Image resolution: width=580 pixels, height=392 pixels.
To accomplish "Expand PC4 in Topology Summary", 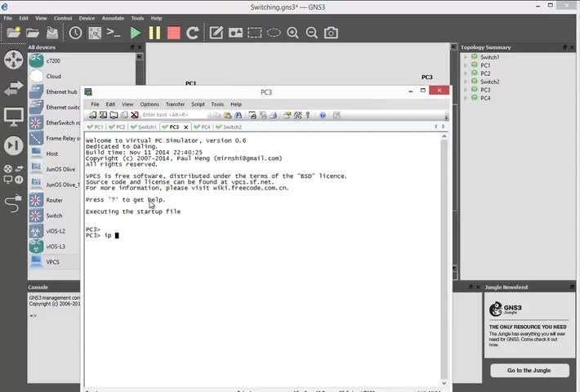I will coord(466,98).
